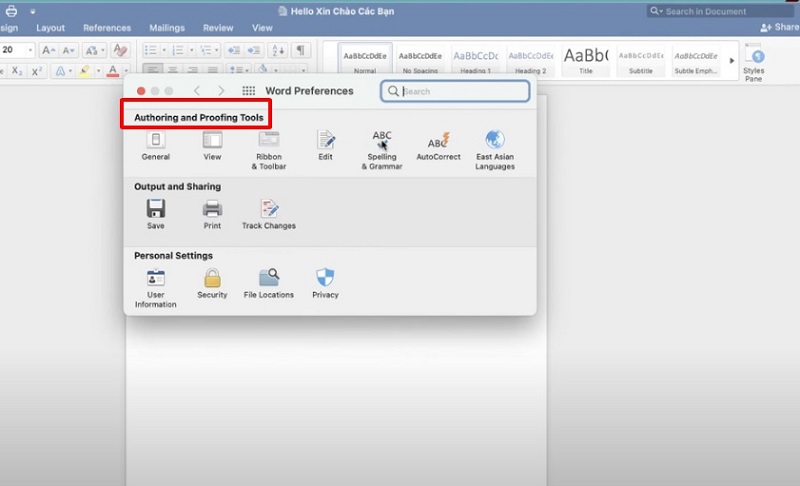Decrease font size

(x=68, y=50)
